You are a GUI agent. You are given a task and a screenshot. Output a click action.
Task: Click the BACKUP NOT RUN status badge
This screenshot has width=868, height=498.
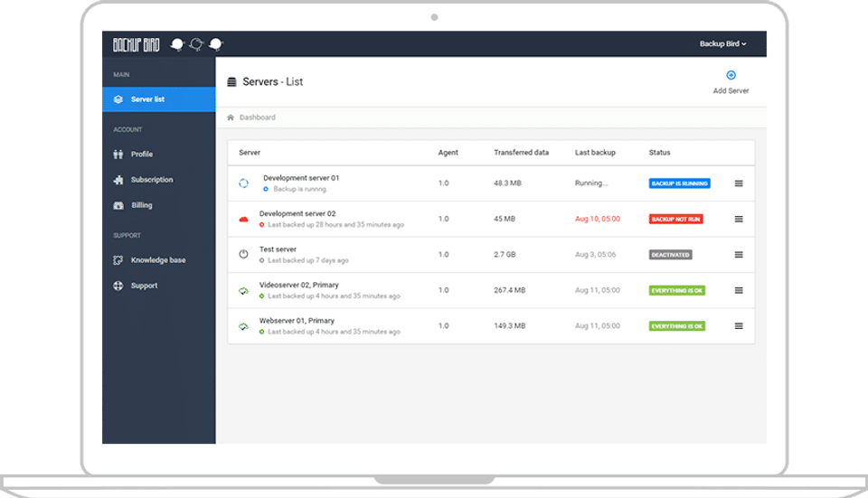coord(676,219)
